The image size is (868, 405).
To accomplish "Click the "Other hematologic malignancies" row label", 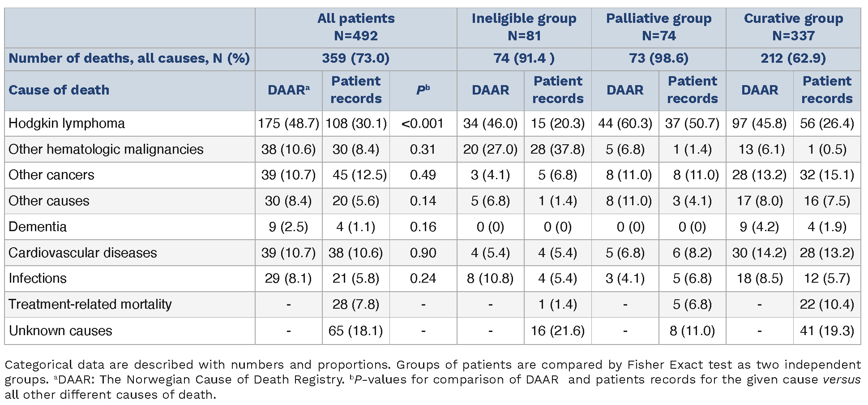I will pos(106,149).
